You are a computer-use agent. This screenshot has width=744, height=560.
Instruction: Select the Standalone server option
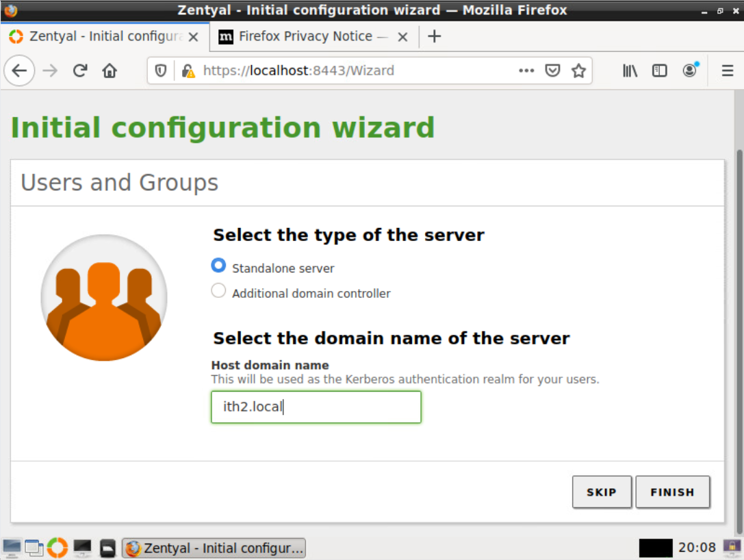tap(218, 266)
